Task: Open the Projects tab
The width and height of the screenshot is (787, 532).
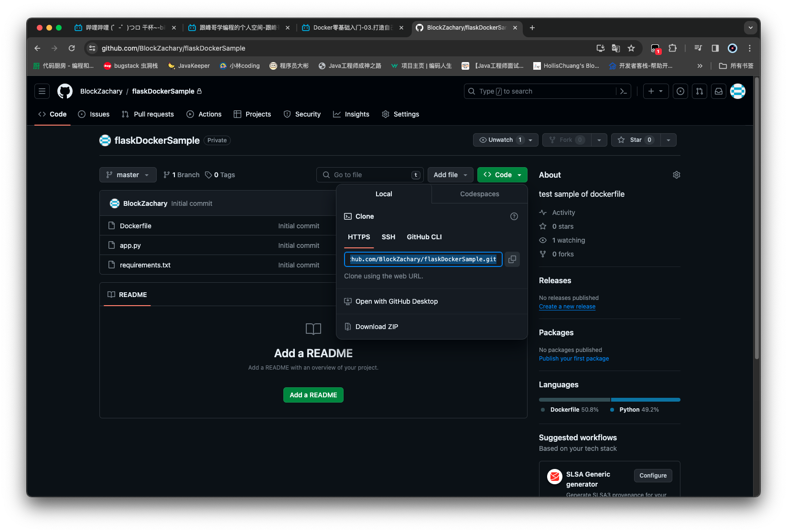Action: 252,114
